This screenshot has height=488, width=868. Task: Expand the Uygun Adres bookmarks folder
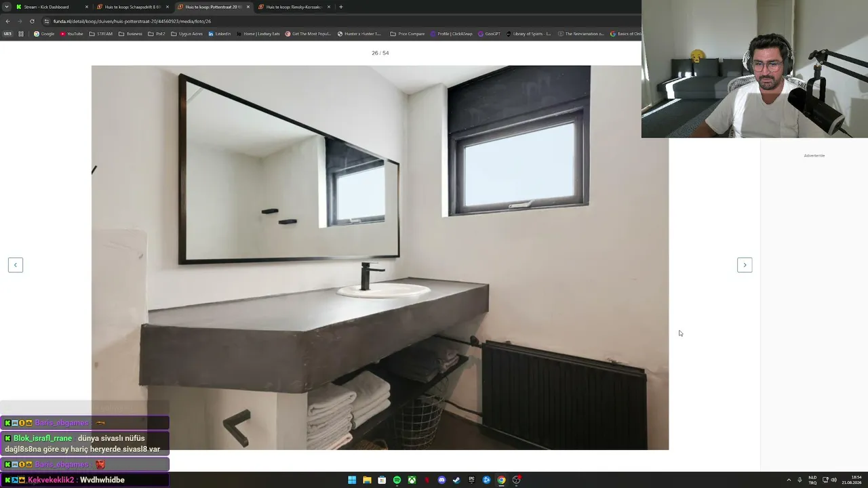click(186, 34)
